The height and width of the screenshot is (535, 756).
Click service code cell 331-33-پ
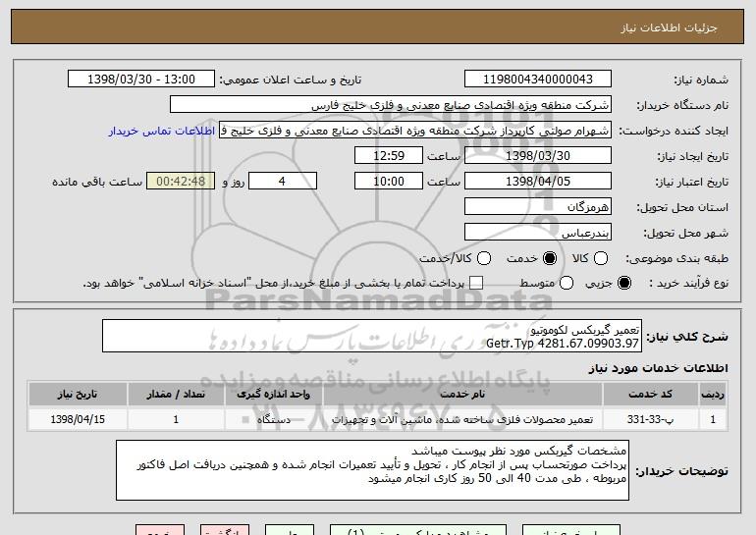[x=650, y=420]
